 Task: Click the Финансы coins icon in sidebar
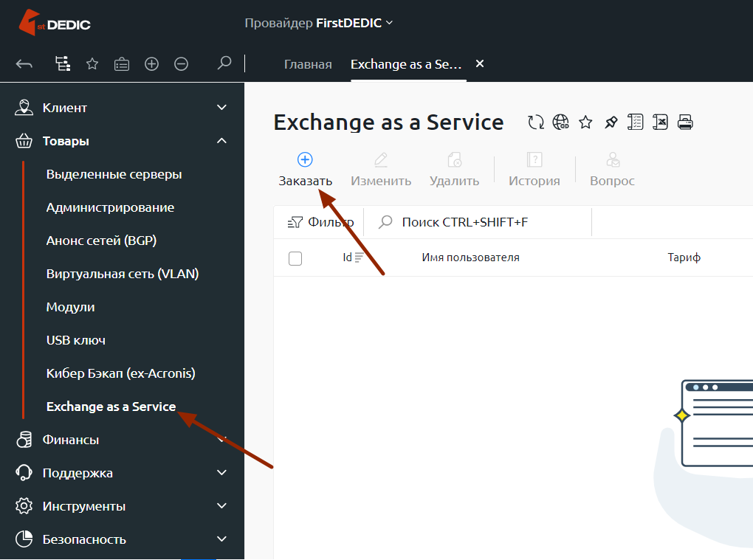point(24,440)
